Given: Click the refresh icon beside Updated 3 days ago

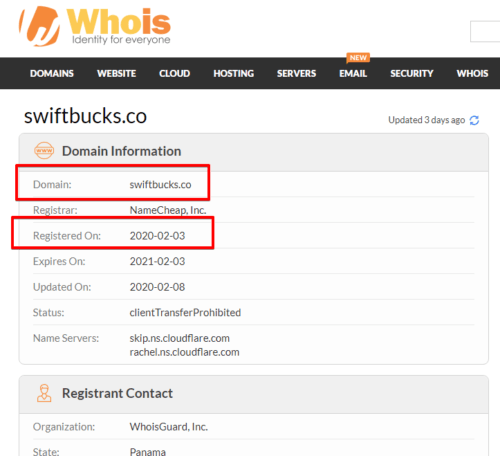Looking at the screenshot, I should [x=474, y=120].
